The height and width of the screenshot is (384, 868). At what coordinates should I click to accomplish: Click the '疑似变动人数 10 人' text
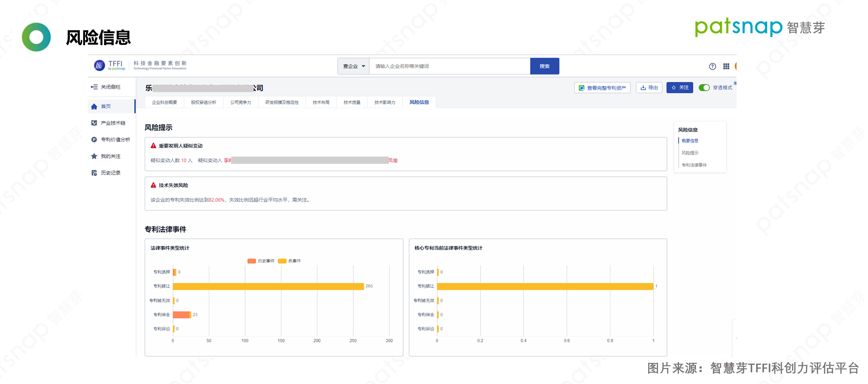pos(171,161)
